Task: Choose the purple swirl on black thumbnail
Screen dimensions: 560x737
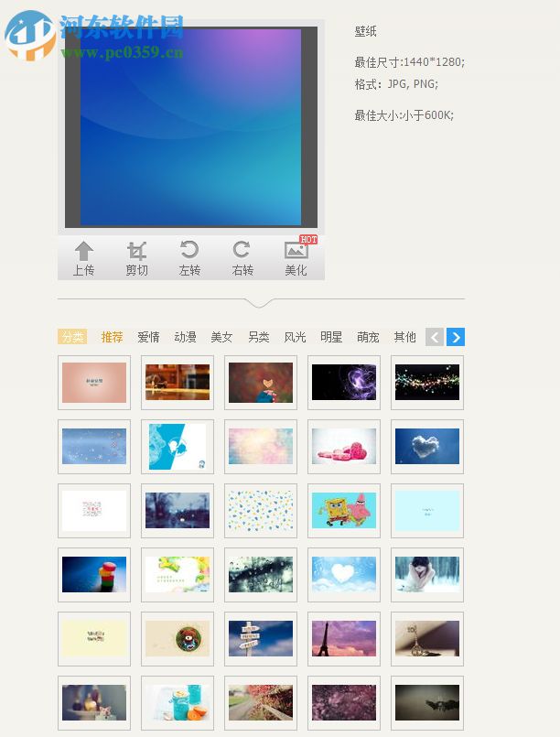Action: [344, 383]
